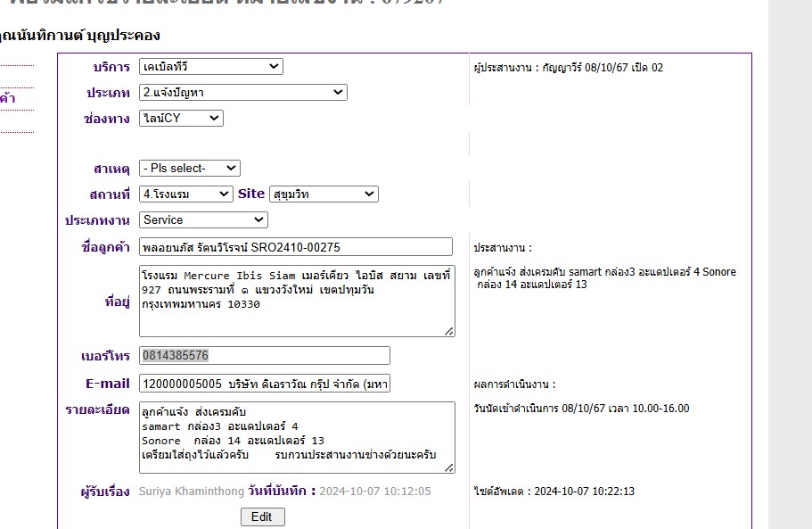Focus the เบอร์โทร phone number field
812x529 pixels.
pos(264,356)
